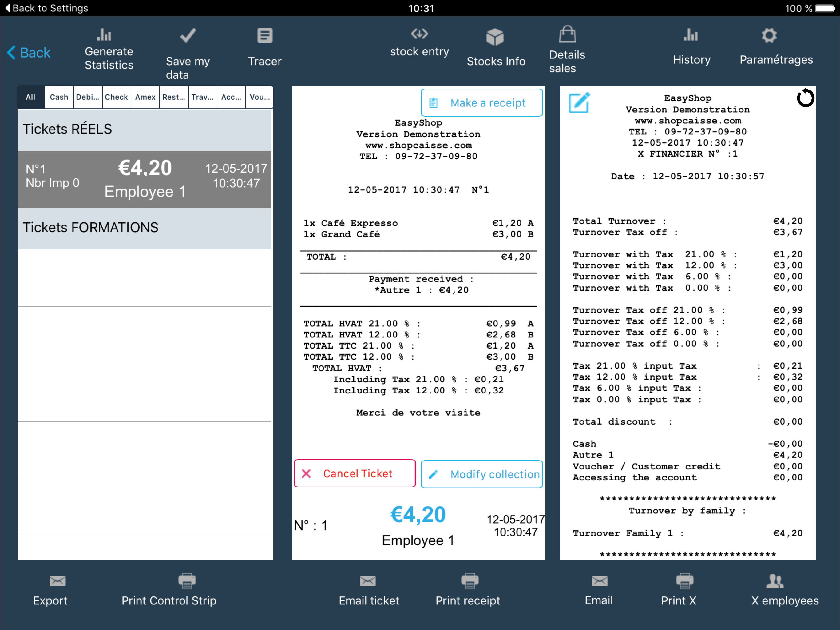Tap the 1x Grand Café line
Image resolution: width=840 pixels, height=630 pixels.
[x=418, y=234]
